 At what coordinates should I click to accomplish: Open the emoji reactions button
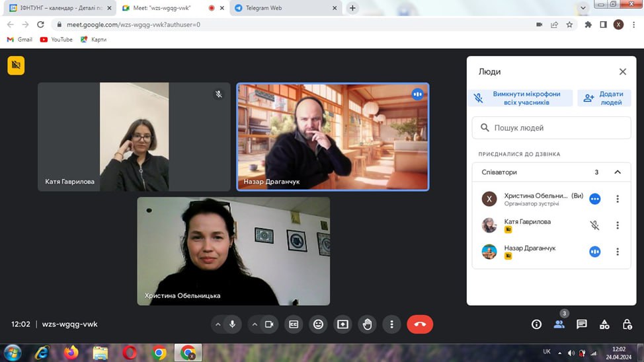[x=318, y=324]
